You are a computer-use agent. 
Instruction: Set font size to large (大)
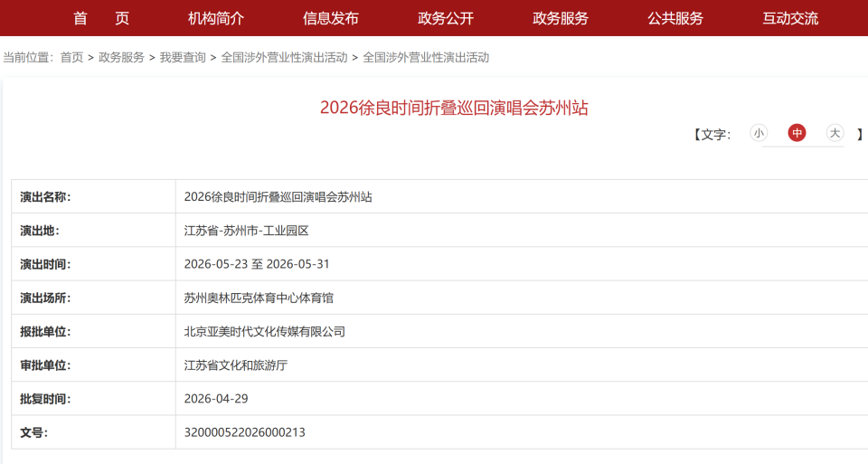[x=835, y=133]
